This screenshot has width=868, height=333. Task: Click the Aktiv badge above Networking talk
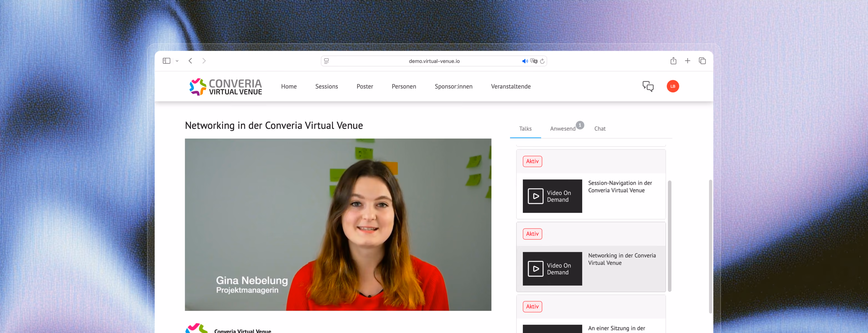click(x=533, y=234)
